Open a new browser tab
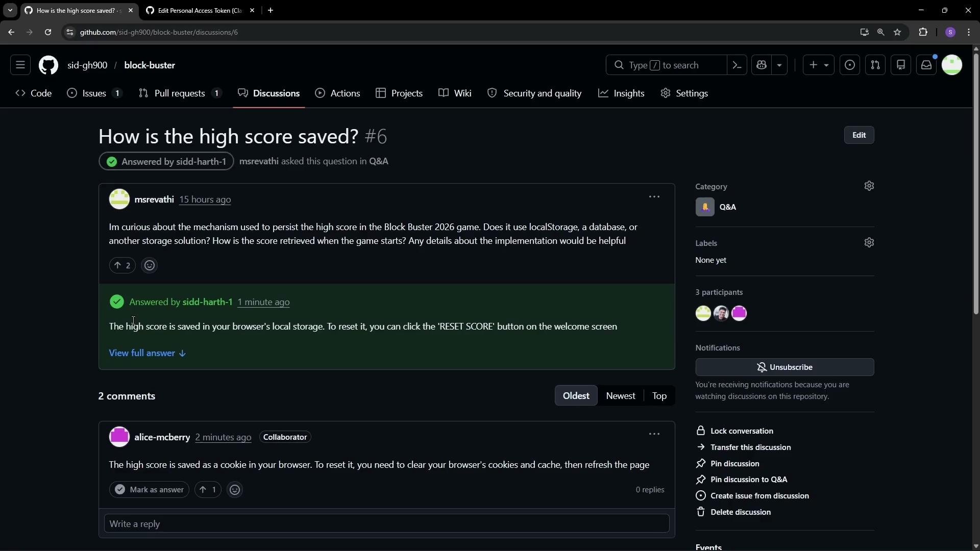Viewport: 980px width, 551px height. tap(271, 10)
